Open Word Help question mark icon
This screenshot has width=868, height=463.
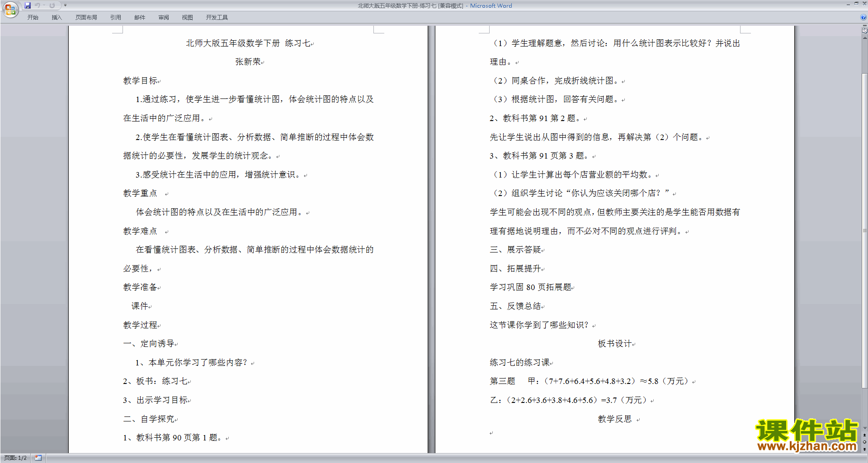(x=863, y=17)
